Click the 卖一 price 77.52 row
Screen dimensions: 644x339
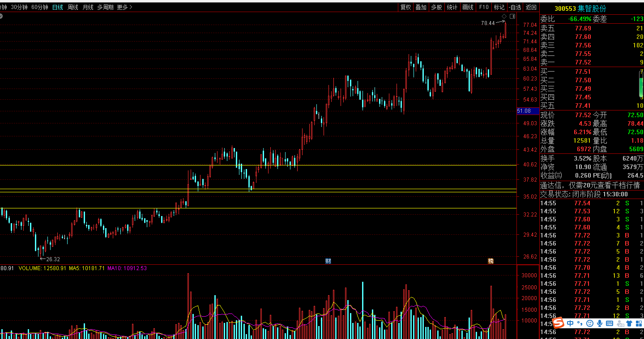click(x=592, y=62)
